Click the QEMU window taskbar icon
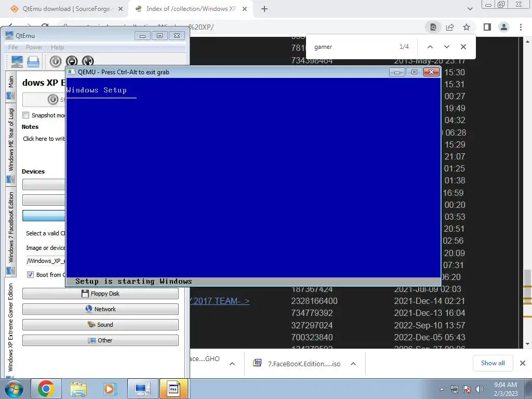Viewport: 532px width, 399px height. pyautogui.click(x=174, y=389)
